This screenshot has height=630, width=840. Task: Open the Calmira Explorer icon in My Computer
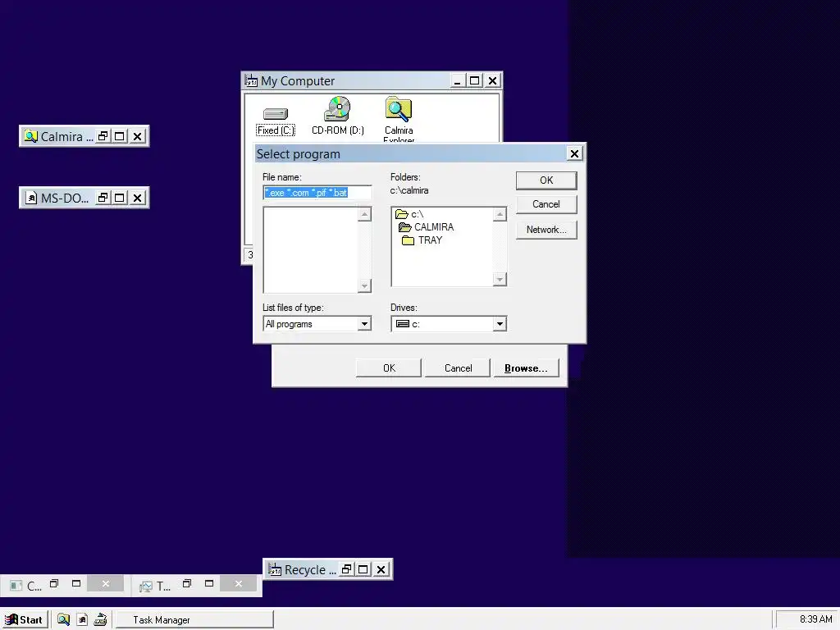click(399, 119)
